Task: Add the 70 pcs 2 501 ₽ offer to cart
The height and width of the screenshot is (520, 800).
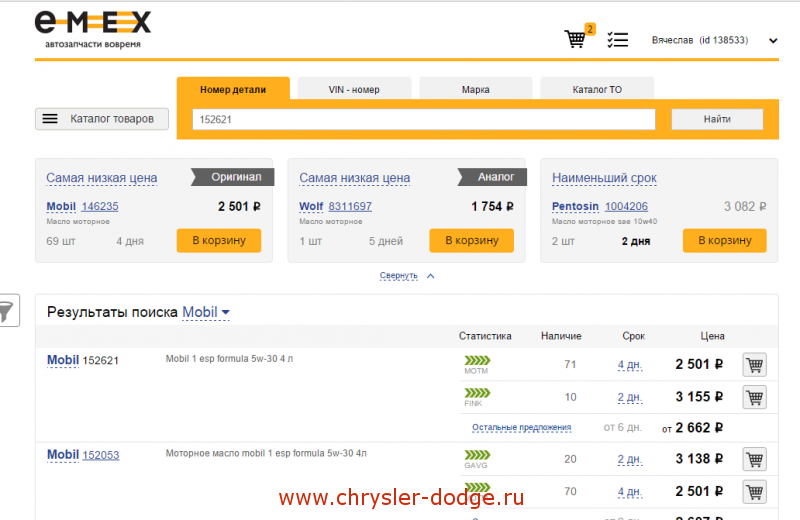Action: point(755,492)
